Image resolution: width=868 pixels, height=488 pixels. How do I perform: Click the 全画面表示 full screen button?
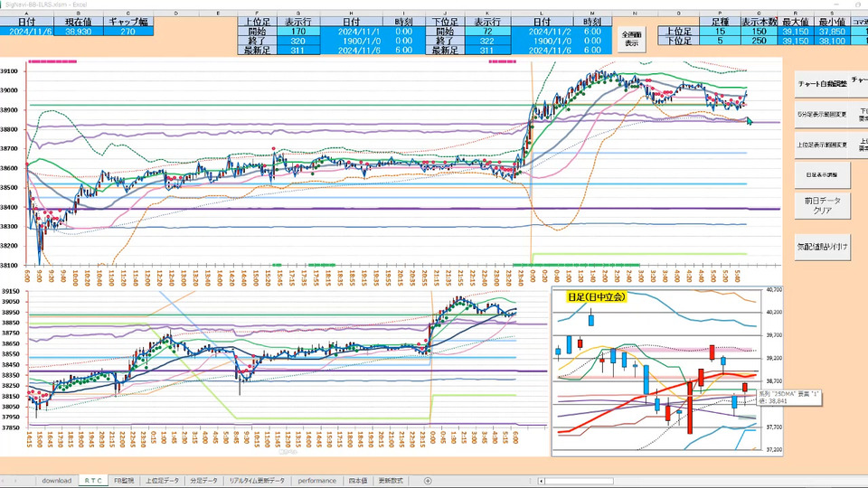click(x=630, y=38)
